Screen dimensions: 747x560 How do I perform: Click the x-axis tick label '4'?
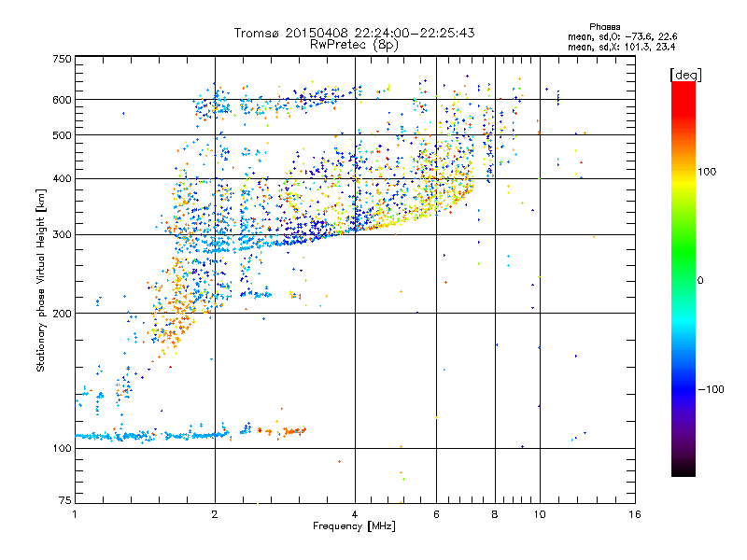pyautogui.click(x=355, y=514)
